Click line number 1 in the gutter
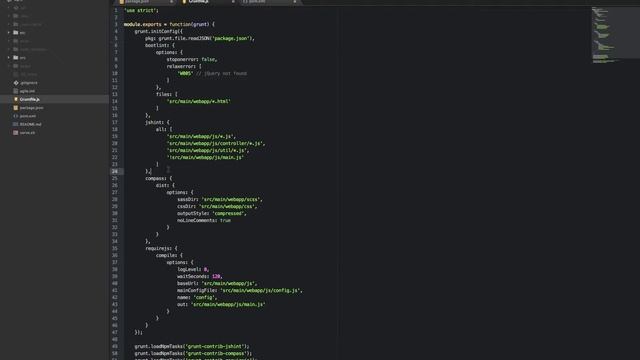640x360 pixels. (116, 11)
